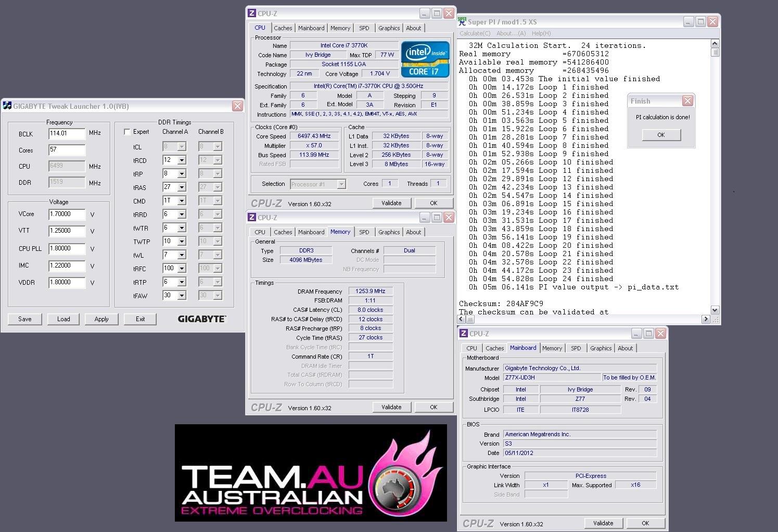Close the Finish dialog

(x=687, y=100)
